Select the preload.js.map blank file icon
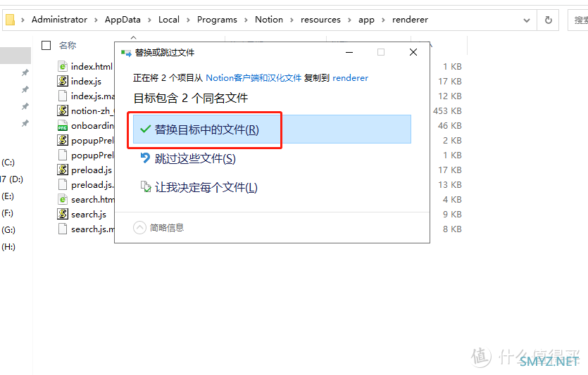 [63, 185]
